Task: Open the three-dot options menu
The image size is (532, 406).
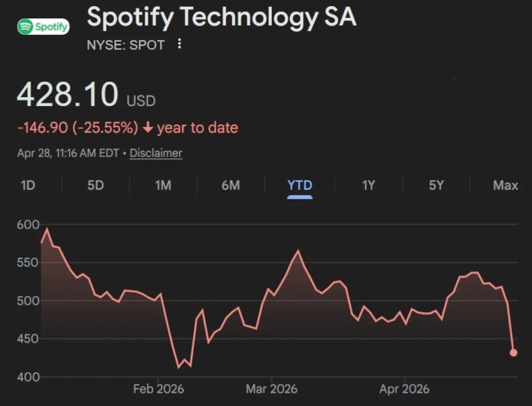Action: pos(179,44)
